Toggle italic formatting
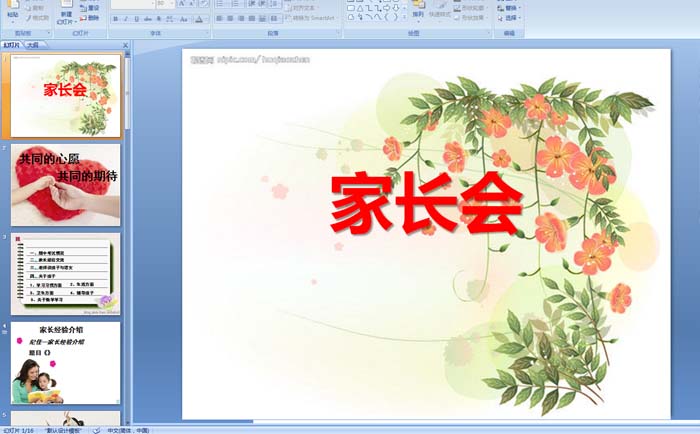700x434 pixels. click(x=126, y=19)
